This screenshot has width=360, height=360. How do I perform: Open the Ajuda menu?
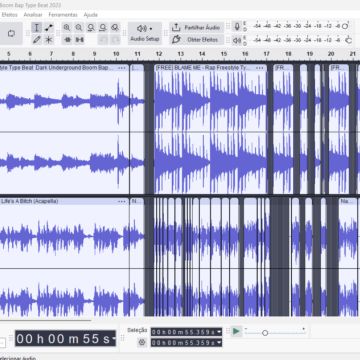point(90,15)
